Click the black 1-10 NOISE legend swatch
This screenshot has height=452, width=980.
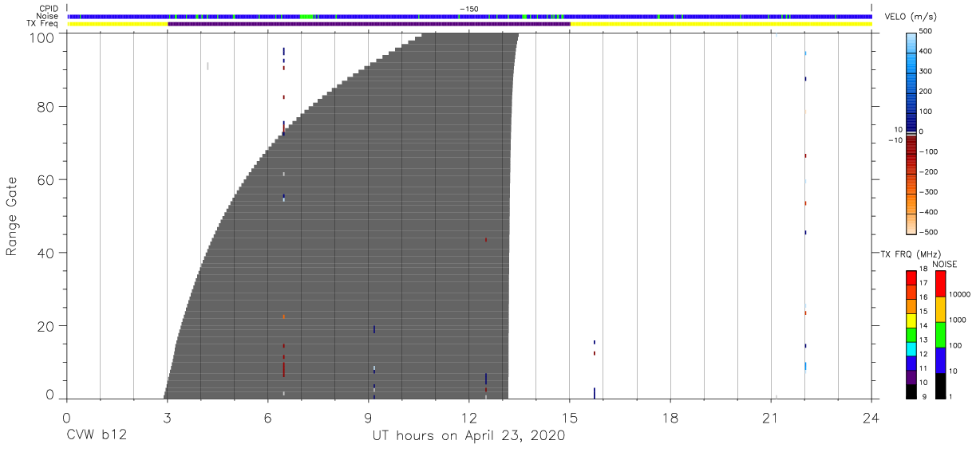click(x=940, y=385)
